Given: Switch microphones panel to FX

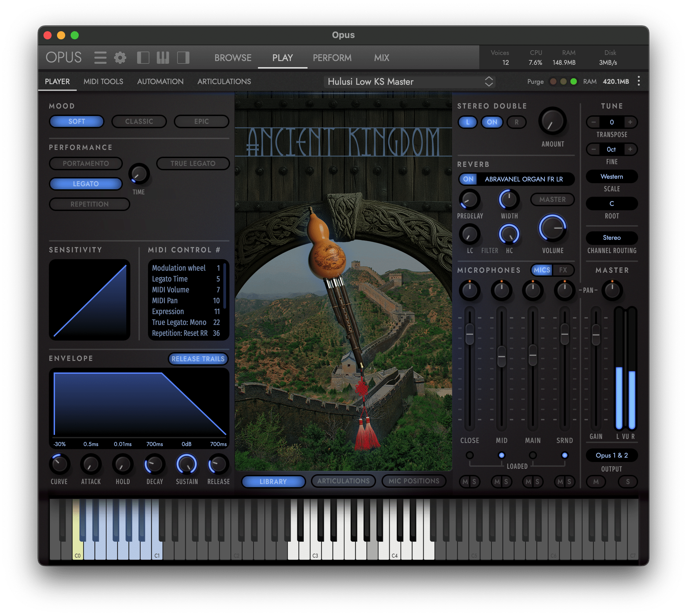Looking at the screenshot, I should [x=563, y=270].
